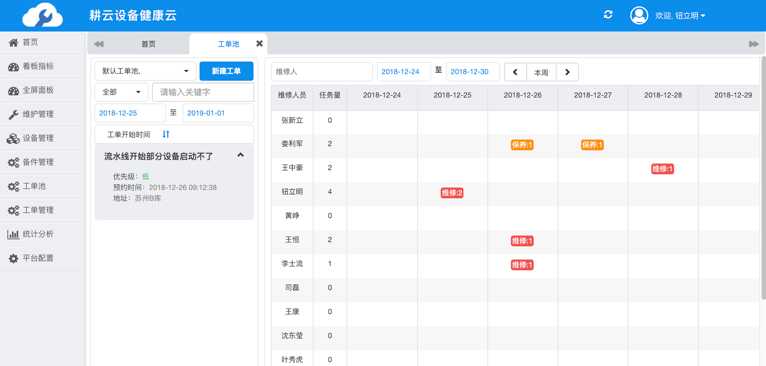Image resolution: width=766 pixels, height=366 pixels.
Task: Open 看板指标 dashboard gauge icon
Action: click(14, 67)
